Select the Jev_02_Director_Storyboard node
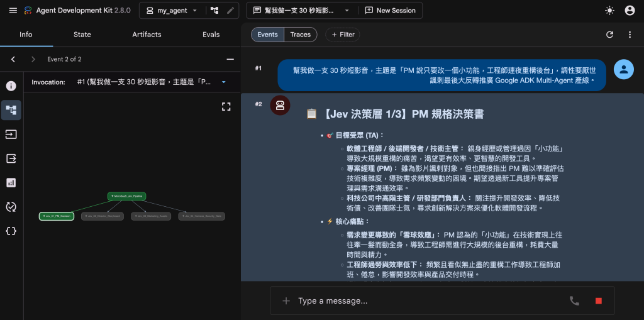This screenshot has height=320, width=644. point(103,216)
